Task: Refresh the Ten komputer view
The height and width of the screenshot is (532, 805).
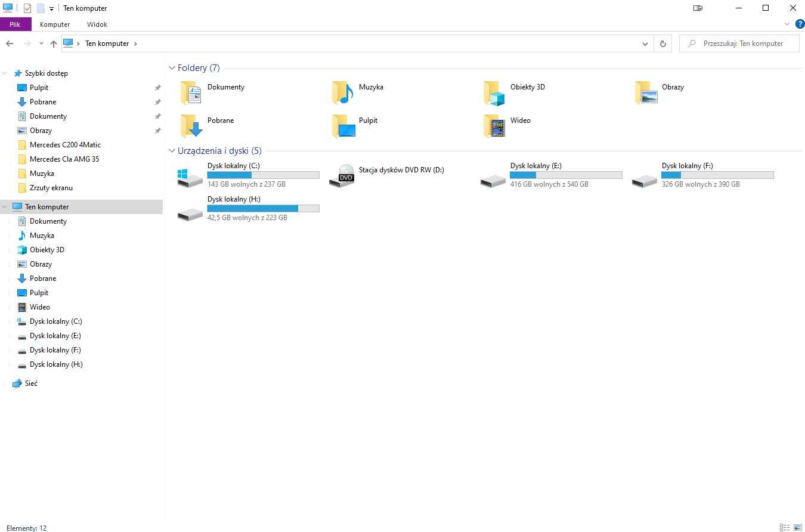Action: [662, 44]
